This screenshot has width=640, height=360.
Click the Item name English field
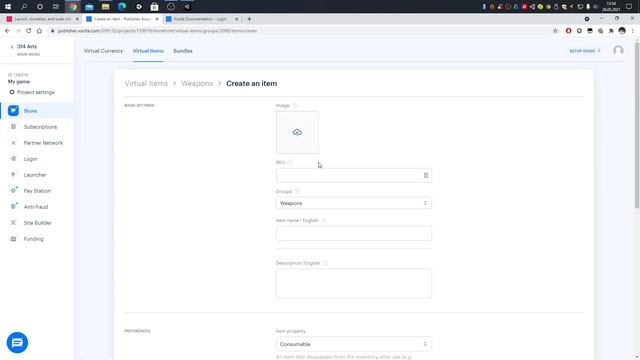(x=353, y=233)
